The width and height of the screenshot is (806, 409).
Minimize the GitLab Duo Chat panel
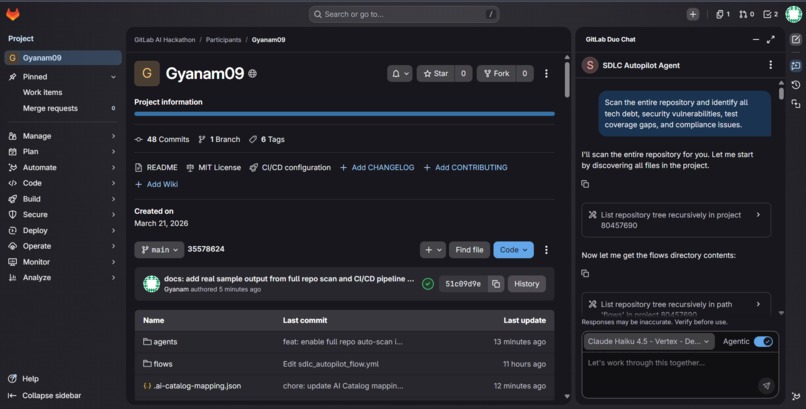[x=756, y=40]
